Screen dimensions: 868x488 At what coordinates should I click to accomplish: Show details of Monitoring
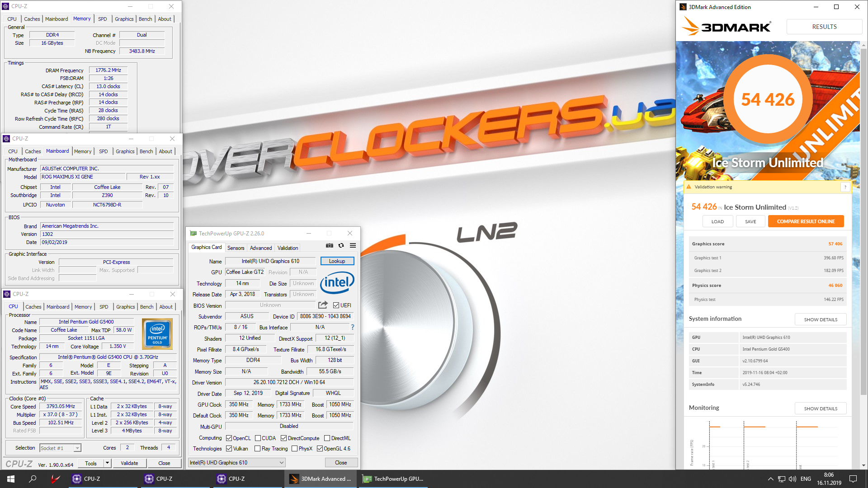tap(821, 408)
